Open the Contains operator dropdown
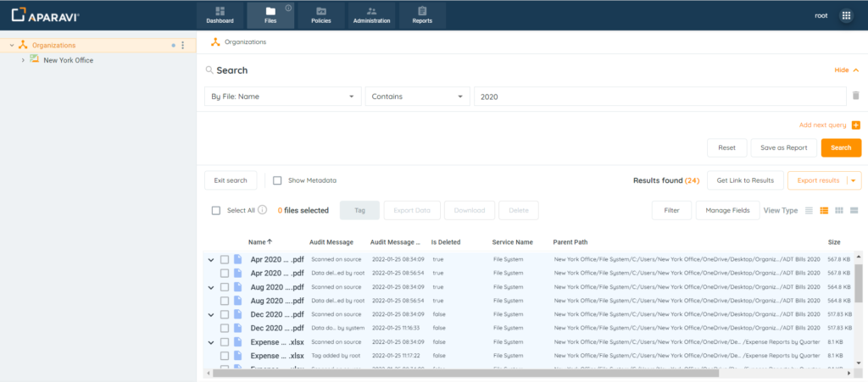 (x=417, y=97)
